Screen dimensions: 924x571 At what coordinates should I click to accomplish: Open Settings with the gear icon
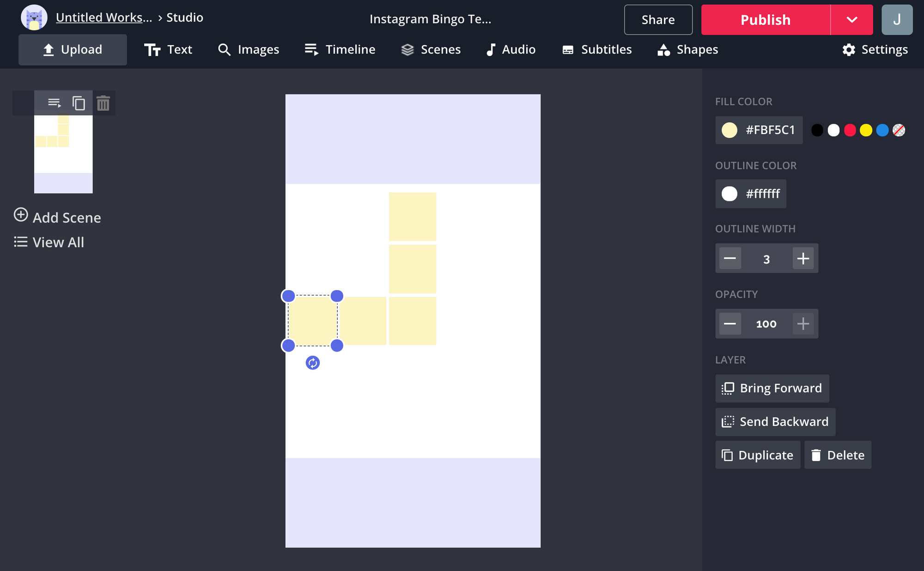click(849, 49)
